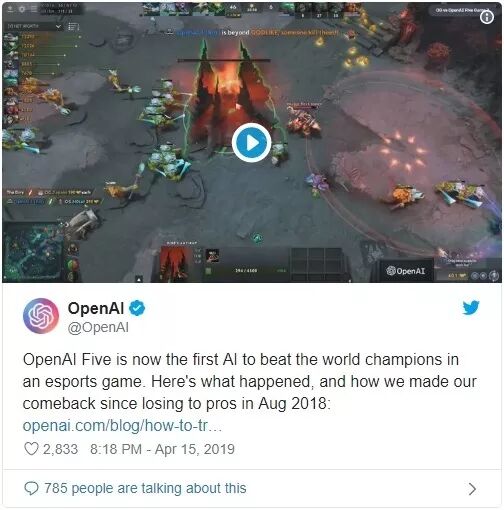Image resolution: width=504 pixels, height=510 pixels.
Task: Open the in-game hamburger menu icon
Action: [x=34, y=10]
